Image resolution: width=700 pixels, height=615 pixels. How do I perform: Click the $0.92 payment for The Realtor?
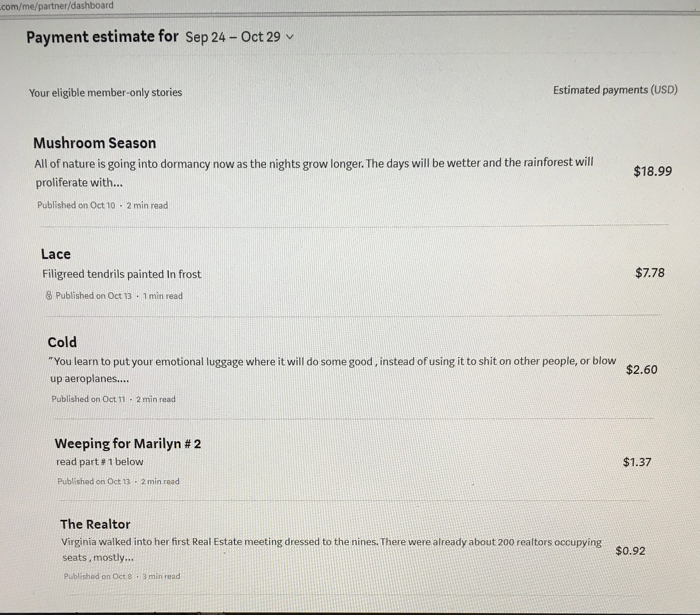tap(630, 551)
